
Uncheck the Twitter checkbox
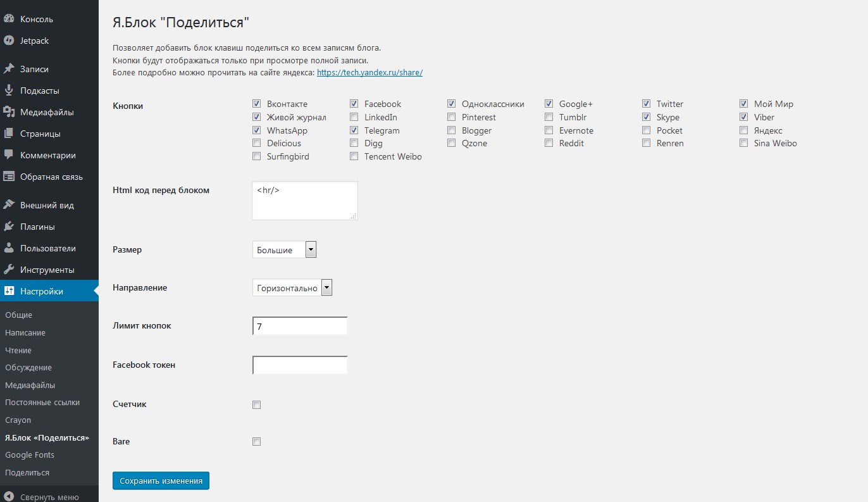point(646,103)
